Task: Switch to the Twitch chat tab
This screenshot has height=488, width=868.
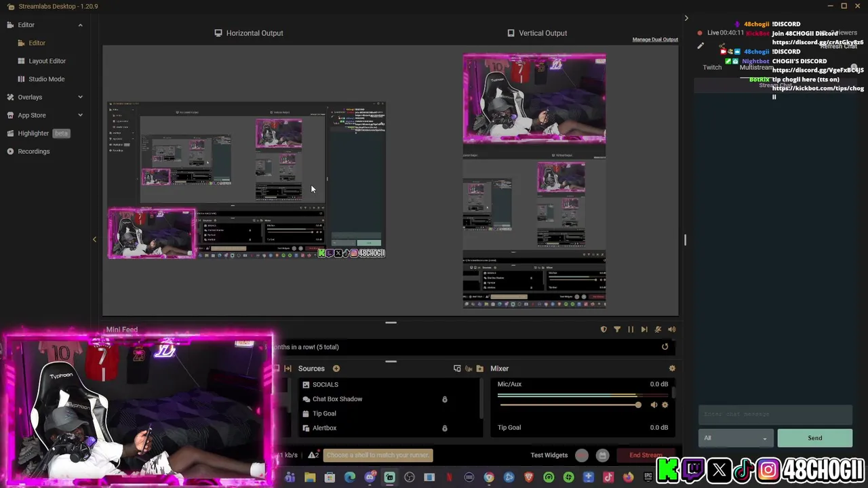Action: pyautogui.click(x=712, y=67)
